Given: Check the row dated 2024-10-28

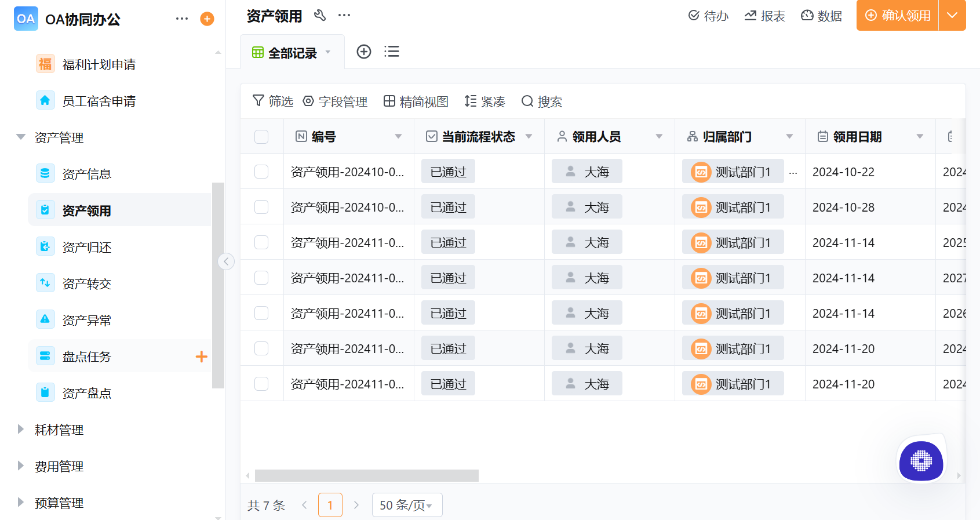Looking at the screenshot, I should tap(261, 207).
